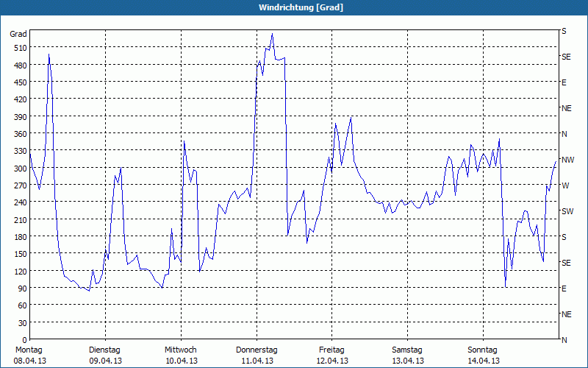588x368 pixels.
Task: Click the 'E' compass label at 90 level
Action: coord(564,289)
